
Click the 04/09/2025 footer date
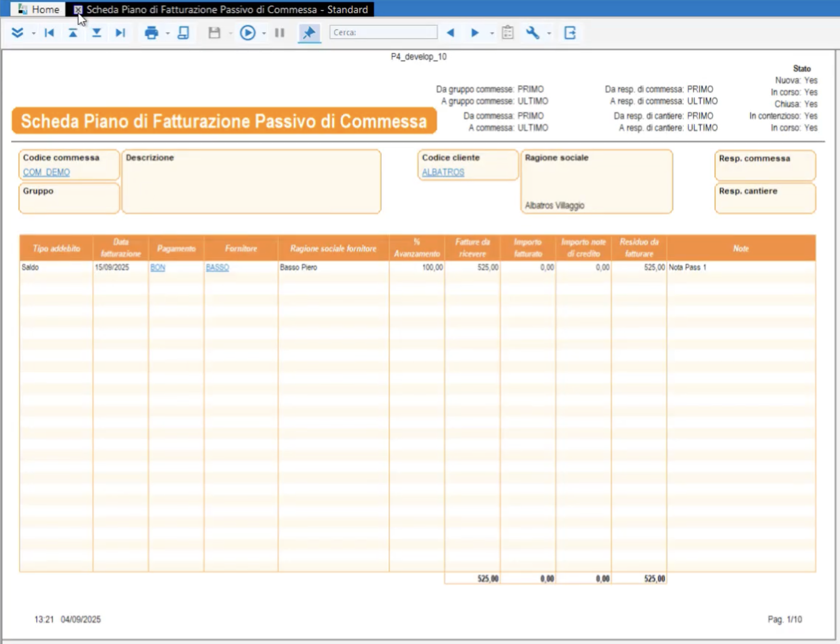point(81,619)
